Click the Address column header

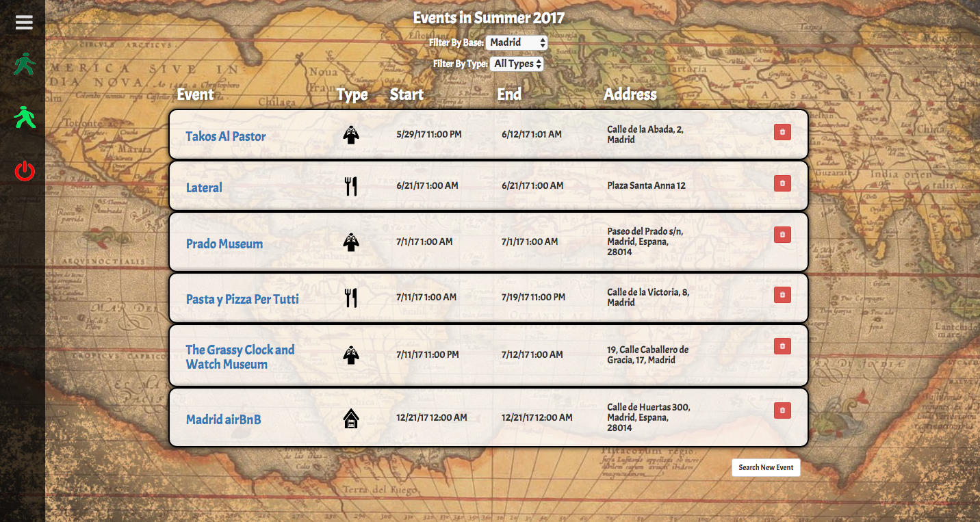point(630,94)
